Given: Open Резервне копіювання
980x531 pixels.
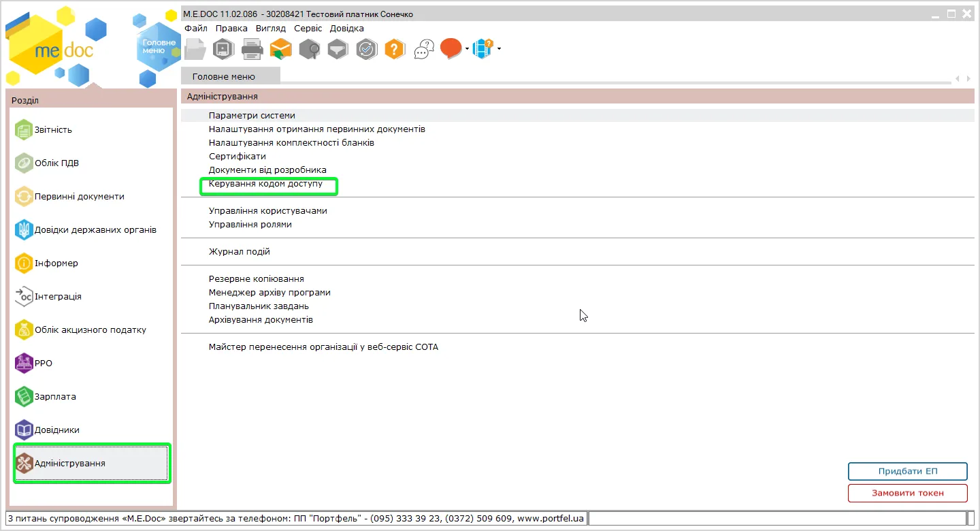Looking at the screenshot, I should tap(256, 279).
